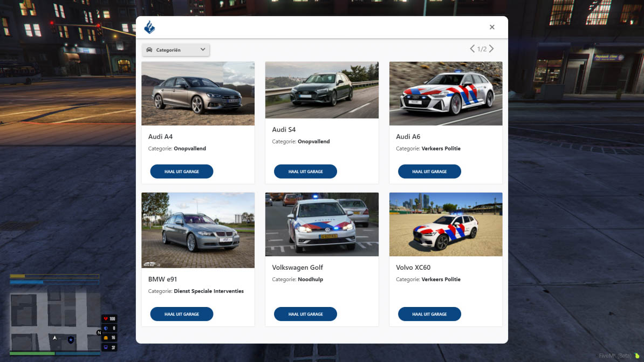Click the police flame logo icon

click(149, 27)
